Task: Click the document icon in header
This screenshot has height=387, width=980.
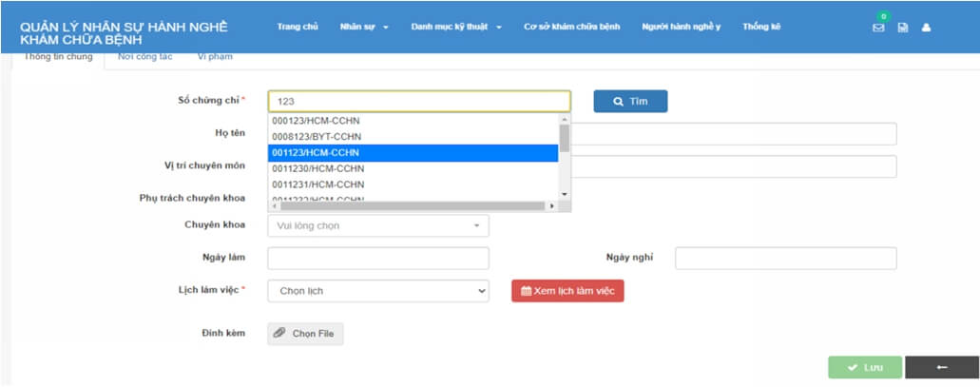Action: 903,28
